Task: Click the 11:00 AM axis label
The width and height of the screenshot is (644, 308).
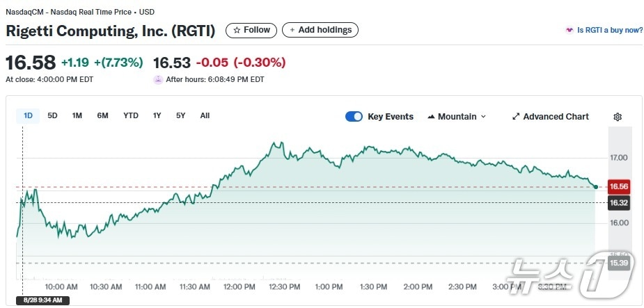Action: (x=150, y=286)
